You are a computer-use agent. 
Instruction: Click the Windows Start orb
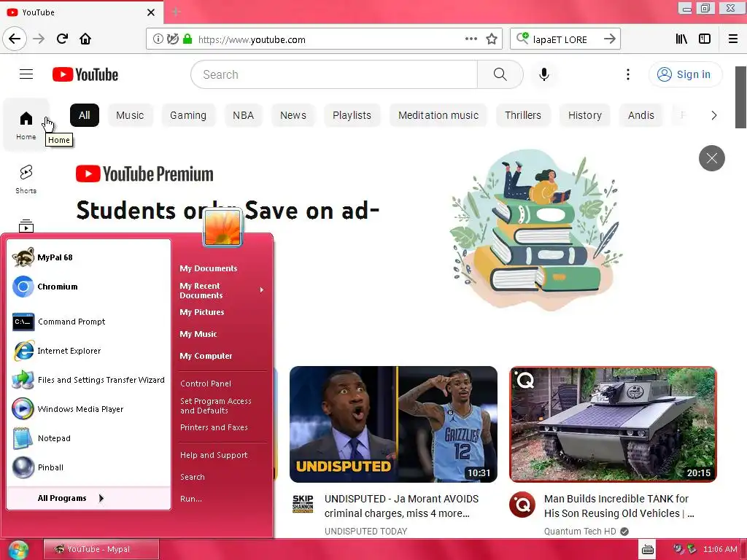[18, 550]
